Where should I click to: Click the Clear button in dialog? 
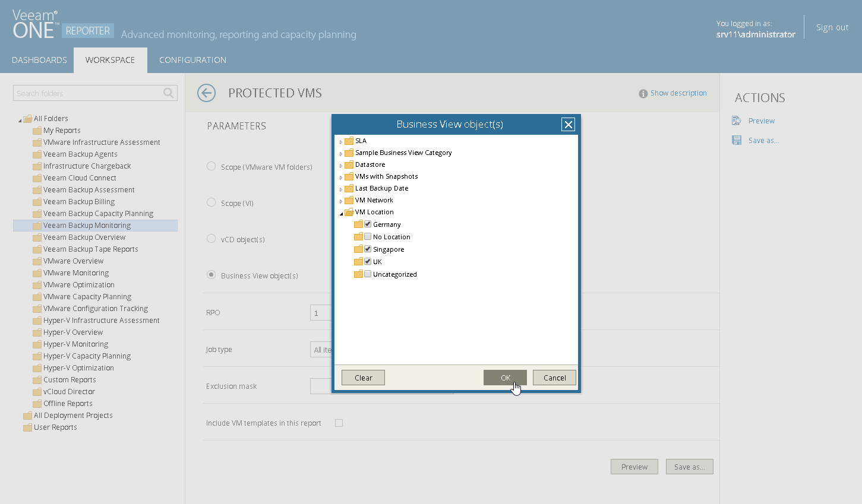pyautogui.click(x=363, y=378)
